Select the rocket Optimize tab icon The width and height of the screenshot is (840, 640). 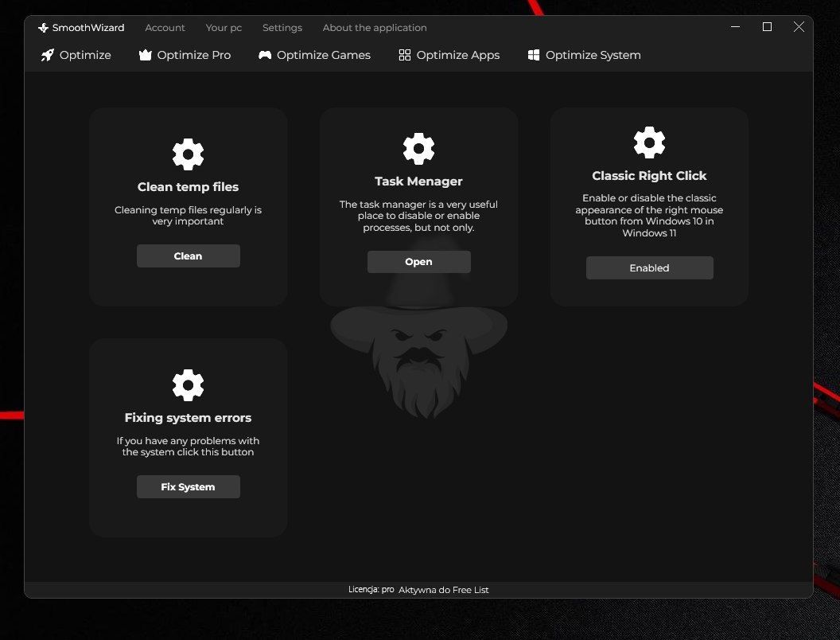tap(47, 54)
